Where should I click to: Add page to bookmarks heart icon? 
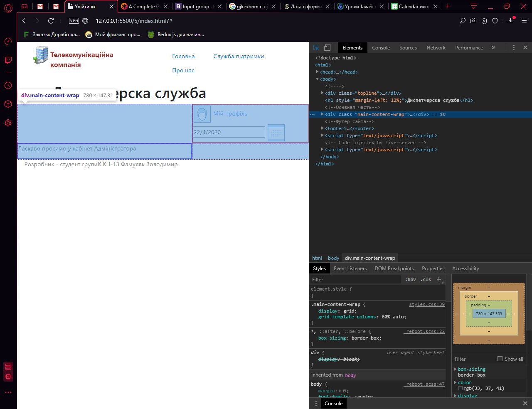click(x=495, y=21)
